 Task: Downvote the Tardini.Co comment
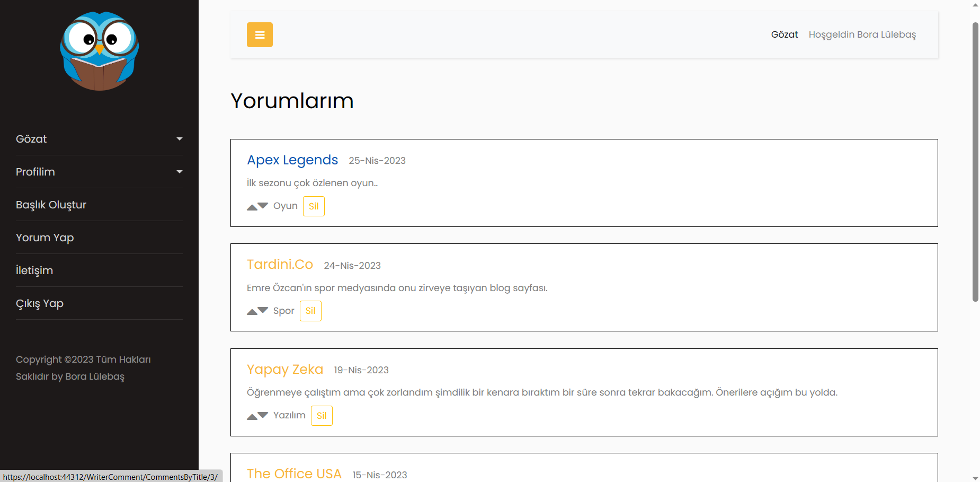[x=263, y=311]
